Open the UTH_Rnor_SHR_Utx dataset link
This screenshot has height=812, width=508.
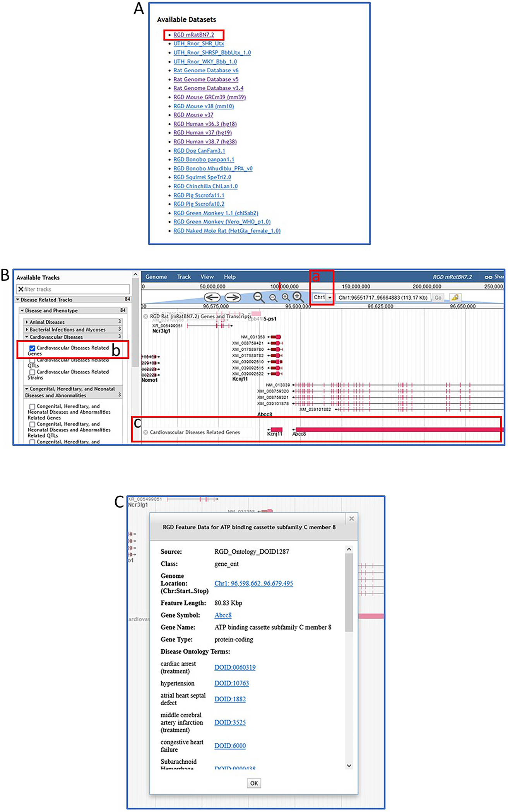tap(198, 44)
